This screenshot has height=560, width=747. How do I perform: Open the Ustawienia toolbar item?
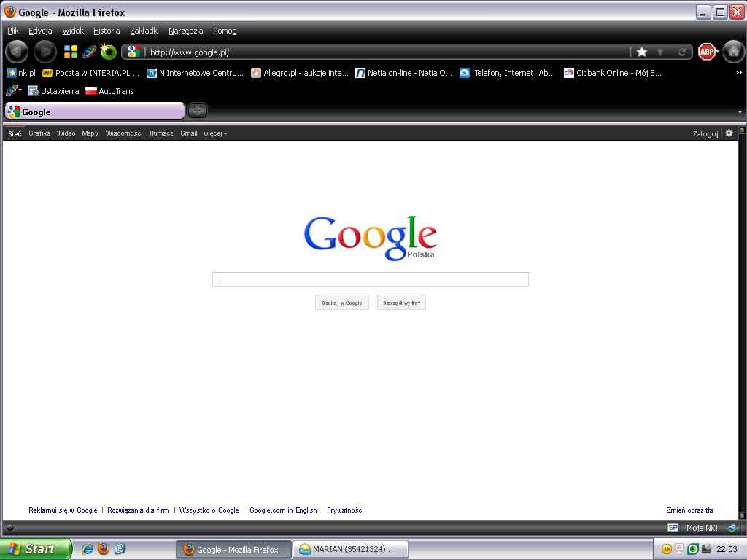pyautogui.click(x=53, y=91)
